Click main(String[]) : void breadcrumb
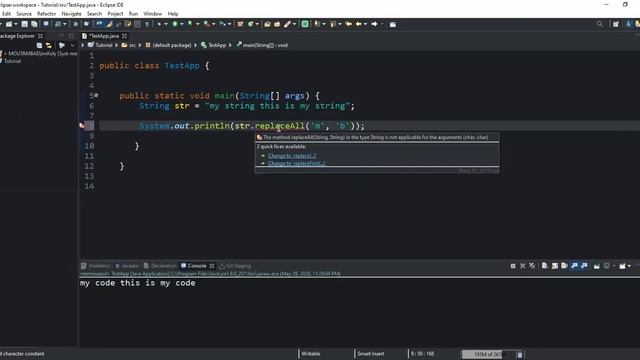 (x=262, y=45)
